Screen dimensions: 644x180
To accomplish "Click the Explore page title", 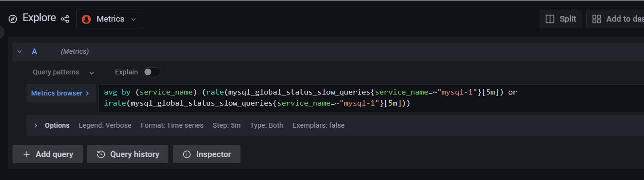I will pos(39,18).
